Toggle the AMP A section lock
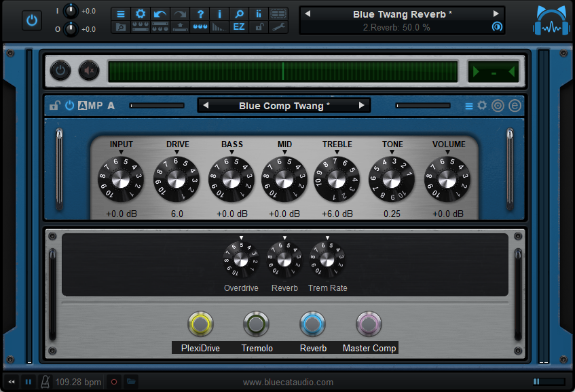This screenshot has width=575, height=392. pos(54,106)
